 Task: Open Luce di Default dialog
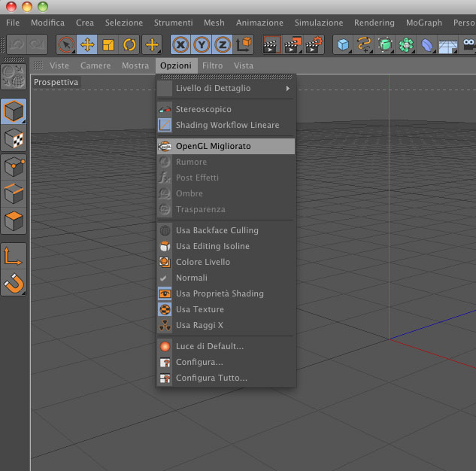pyautogui.click(x=226, y=347)
